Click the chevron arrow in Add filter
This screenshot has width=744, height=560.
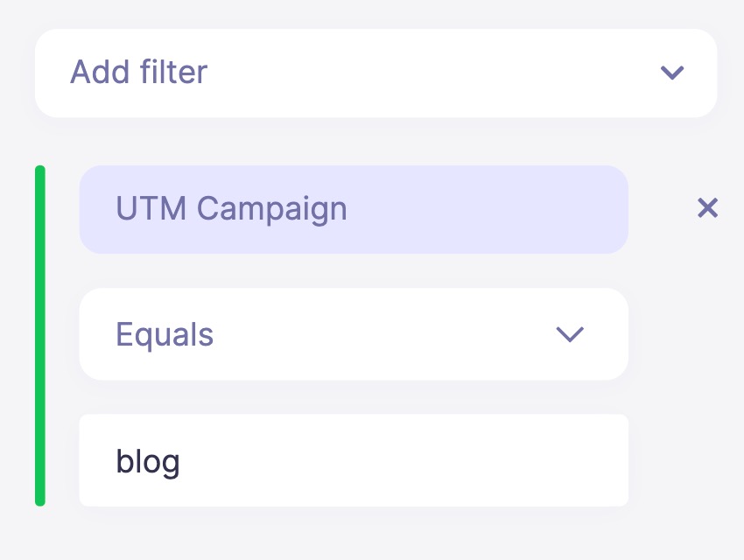(x=671, y=73)
